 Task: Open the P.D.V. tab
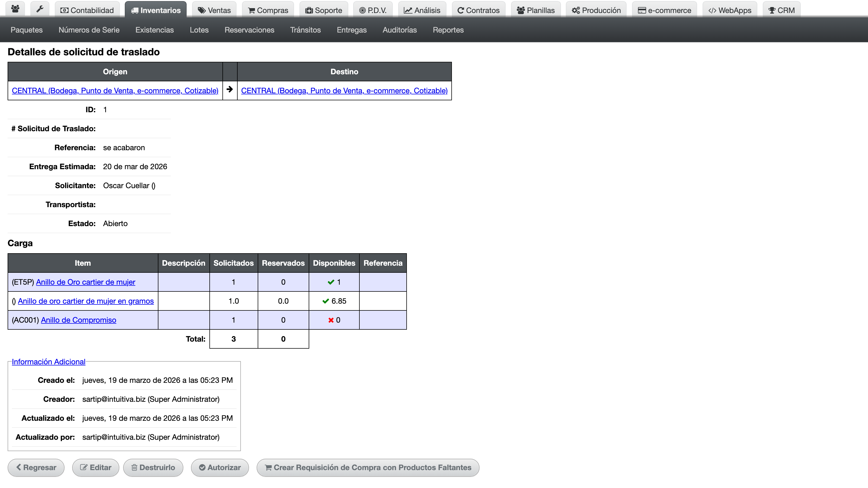point(373,10)
